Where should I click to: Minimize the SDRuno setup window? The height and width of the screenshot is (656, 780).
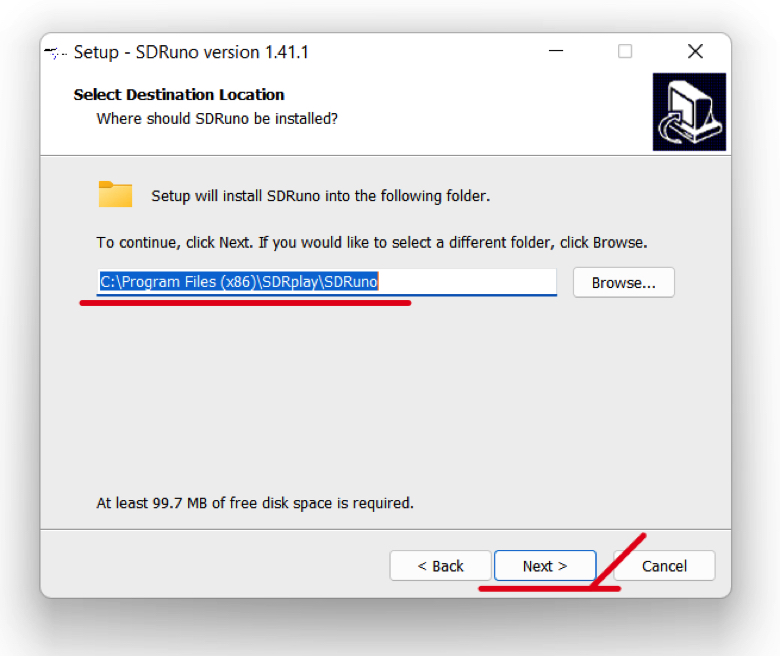556,51
